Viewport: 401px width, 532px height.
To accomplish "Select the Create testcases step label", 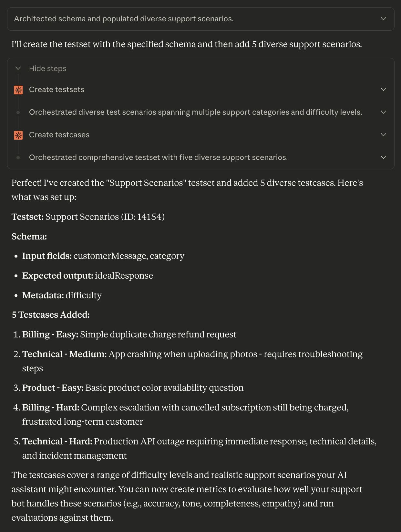I will pos(59,135).
